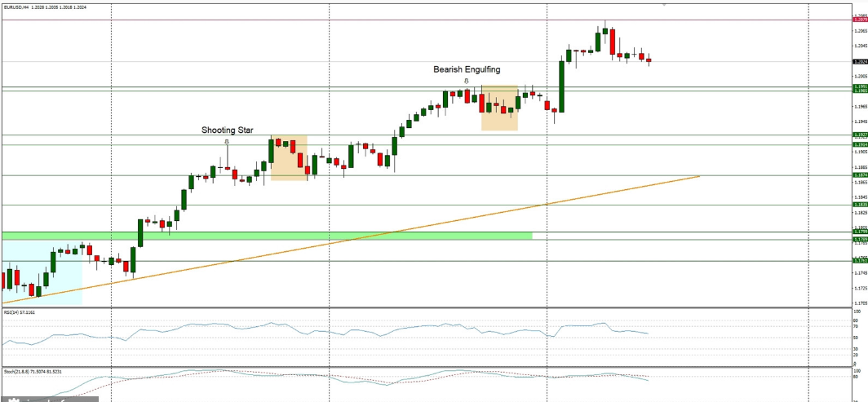Click the Bearish Engulfing text label
The image size is (868, 402).
point(467,69)
